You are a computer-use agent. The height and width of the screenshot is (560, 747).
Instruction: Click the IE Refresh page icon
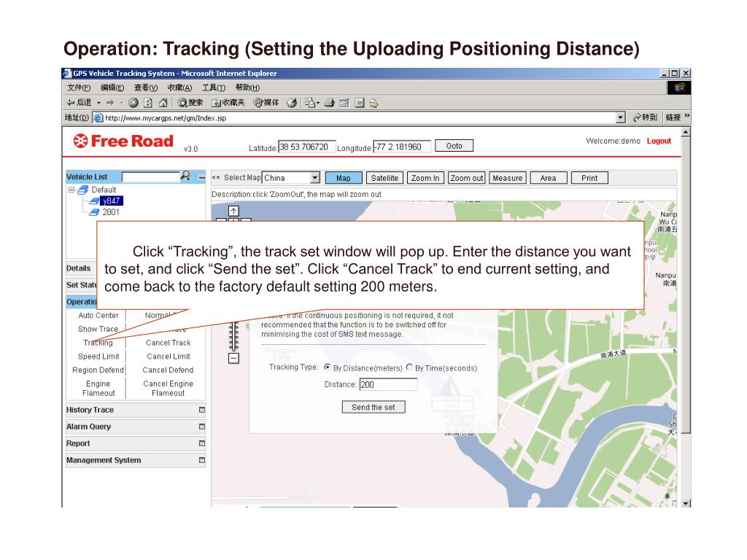148,102
